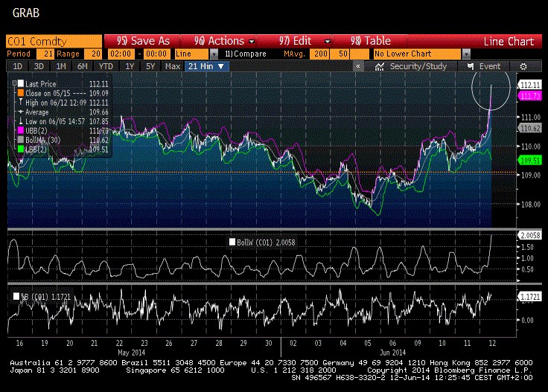
Task: Open the 21 Min interval dropdown
Action: click(208, 66)
